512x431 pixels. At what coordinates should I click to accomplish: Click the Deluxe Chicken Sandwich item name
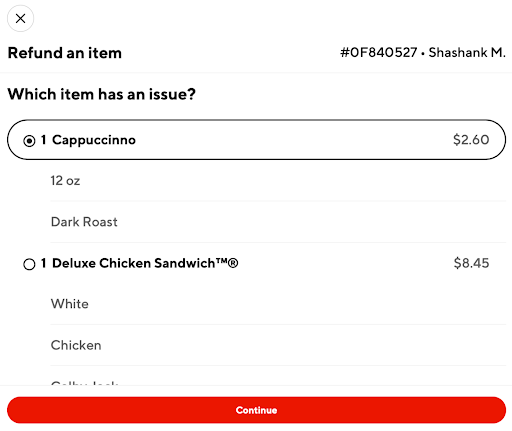pyautogui.click(x=134, y=263)
